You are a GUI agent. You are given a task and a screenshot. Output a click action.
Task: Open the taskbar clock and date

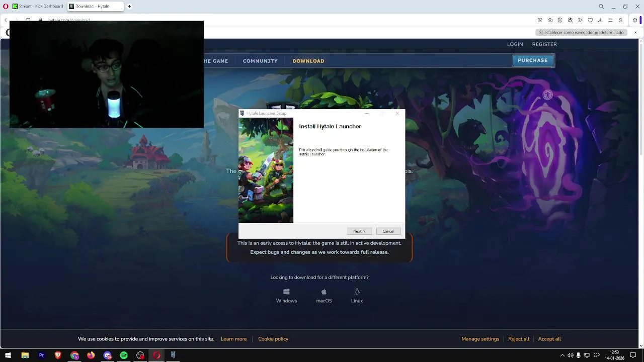pyautogui.click(x=614, y=355)
